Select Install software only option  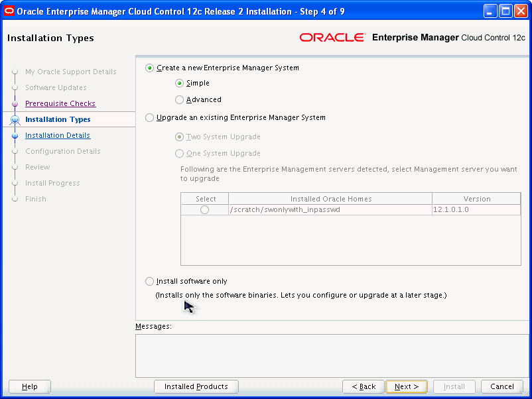pyautogui.click(x=149, y=282)
